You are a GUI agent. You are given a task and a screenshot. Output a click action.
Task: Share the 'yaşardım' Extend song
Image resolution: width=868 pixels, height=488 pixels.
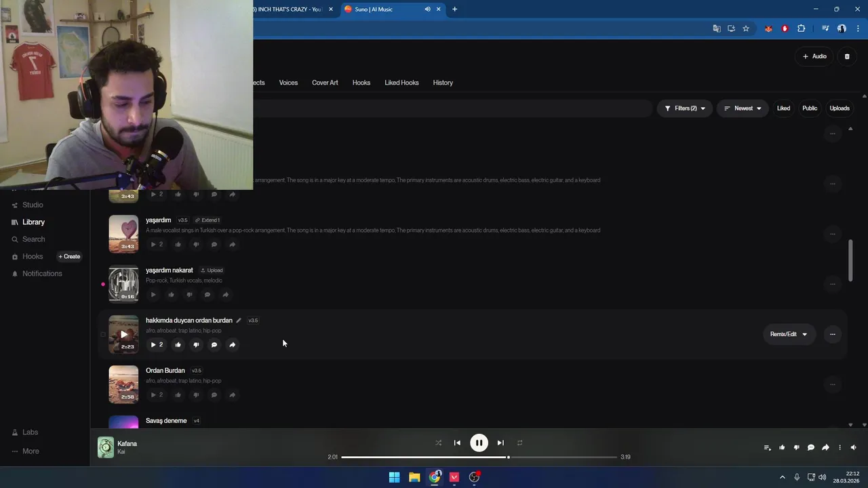[x=232, y=245]
